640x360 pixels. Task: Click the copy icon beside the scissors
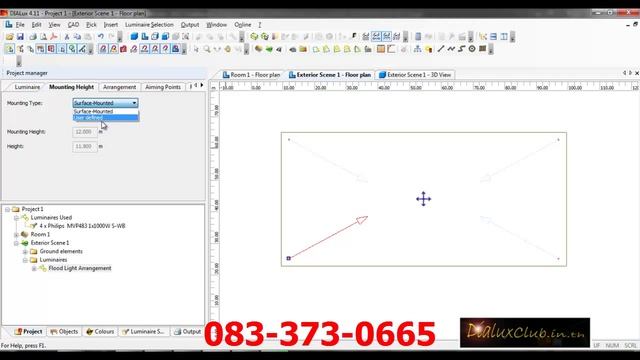tap(77, 37)
